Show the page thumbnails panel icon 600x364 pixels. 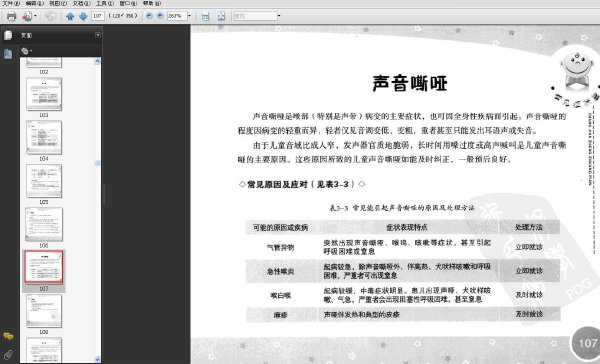coord(8,35)
